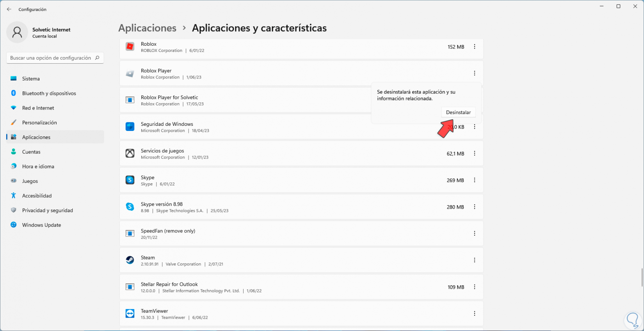Image resolution: width=644 pixels, height=331 pixels.
Task: Open more options for Skype versión 8.98
Action: pyautogui.click(x=475, y=207)
